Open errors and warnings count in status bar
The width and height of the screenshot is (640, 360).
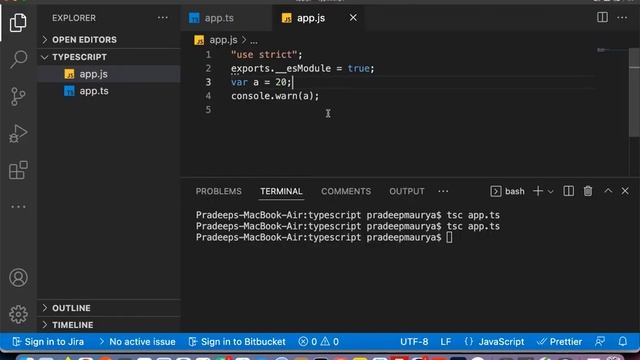tap(318, 342)
